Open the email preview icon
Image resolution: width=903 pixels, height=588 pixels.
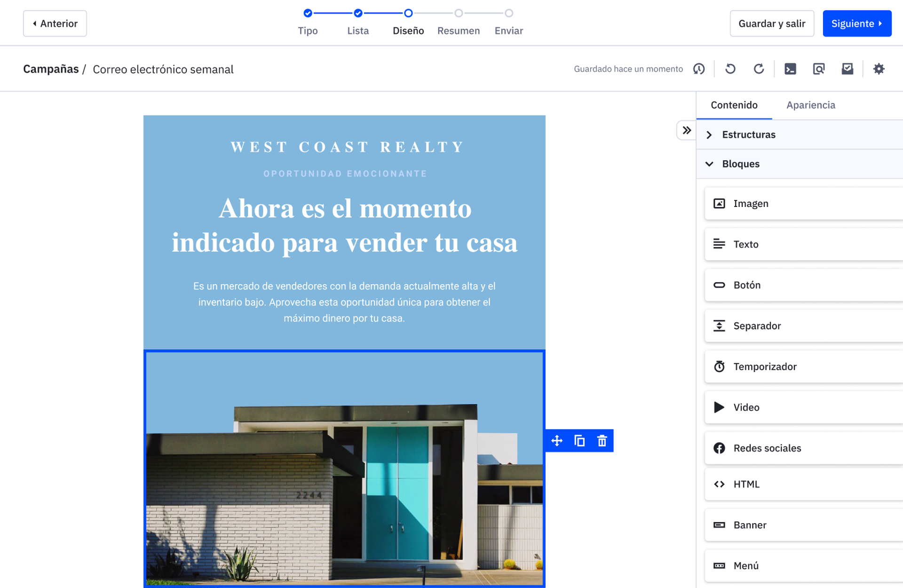point(819,69)
